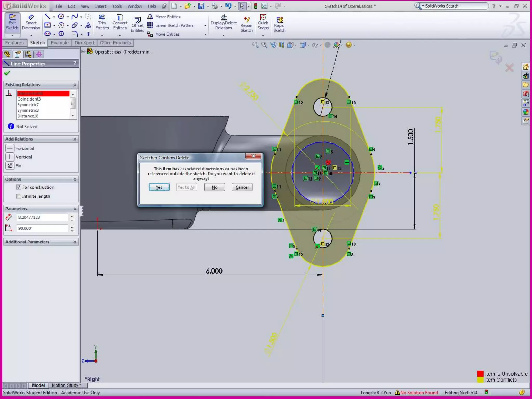
Task: Expand the Additional Parameters section
Action: click(75, 242)
